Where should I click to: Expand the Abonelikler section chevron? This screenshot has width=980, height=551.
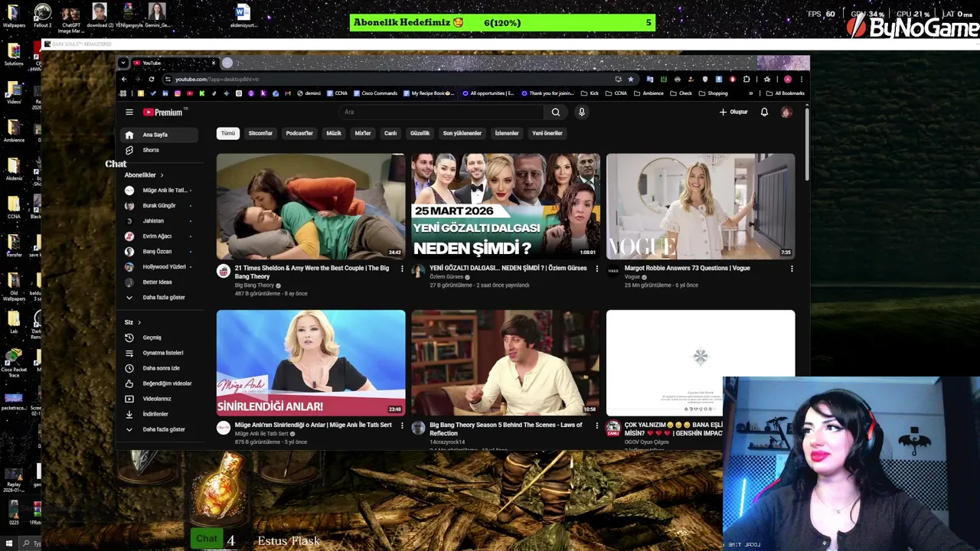162,175
